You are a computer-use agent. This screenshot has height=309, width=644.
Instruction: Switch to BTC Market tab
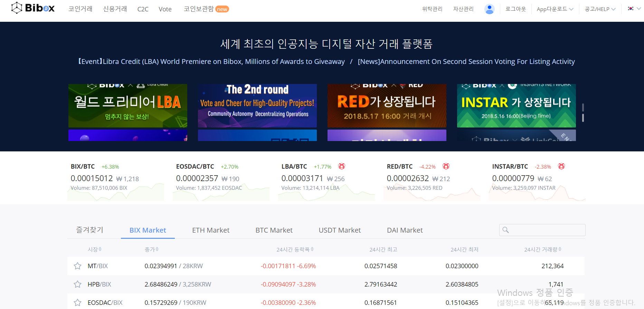(274, 230)
